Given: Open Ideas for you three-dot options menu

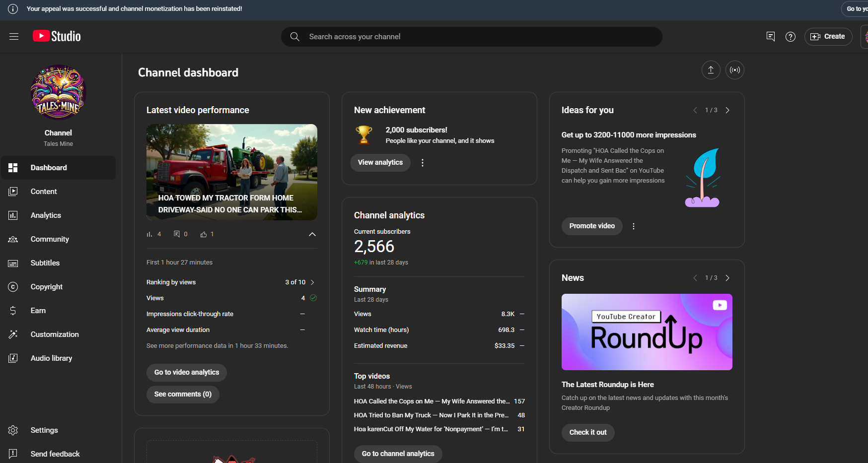Looking at the screenshot, I should 634,226.
